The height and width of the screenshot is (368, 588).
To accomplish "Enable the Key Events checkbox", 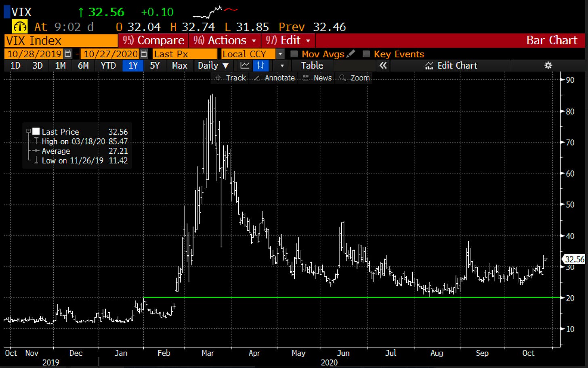I will [366, 54].
